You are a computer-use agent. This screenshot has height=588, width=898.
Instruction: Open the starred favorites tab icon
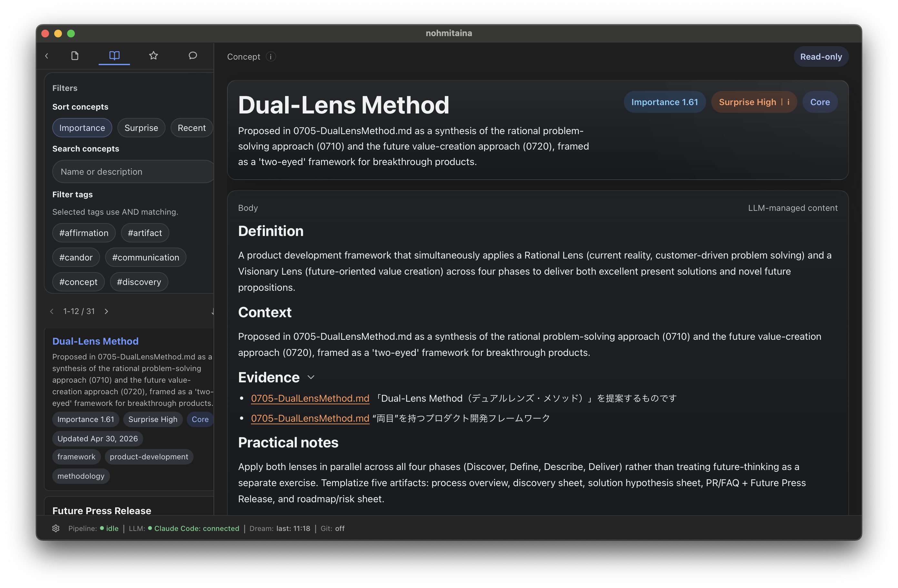click(x=153, y=56)
